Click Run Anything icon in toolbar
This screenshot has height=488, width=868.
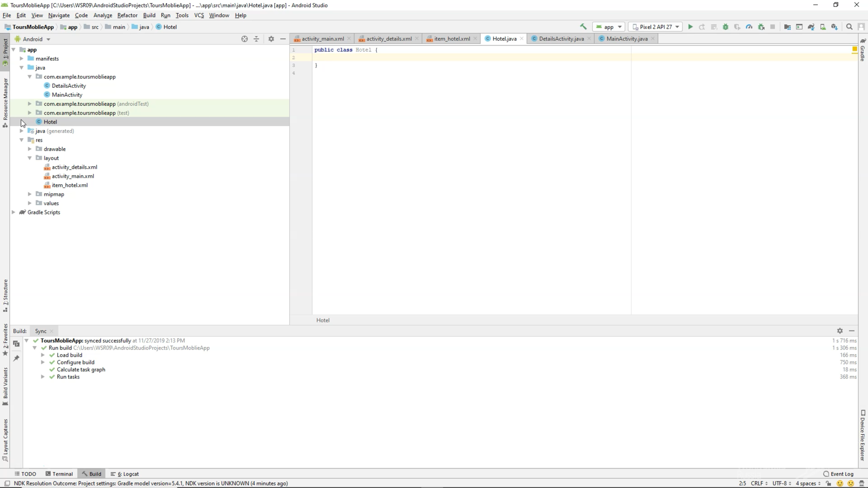799,27
